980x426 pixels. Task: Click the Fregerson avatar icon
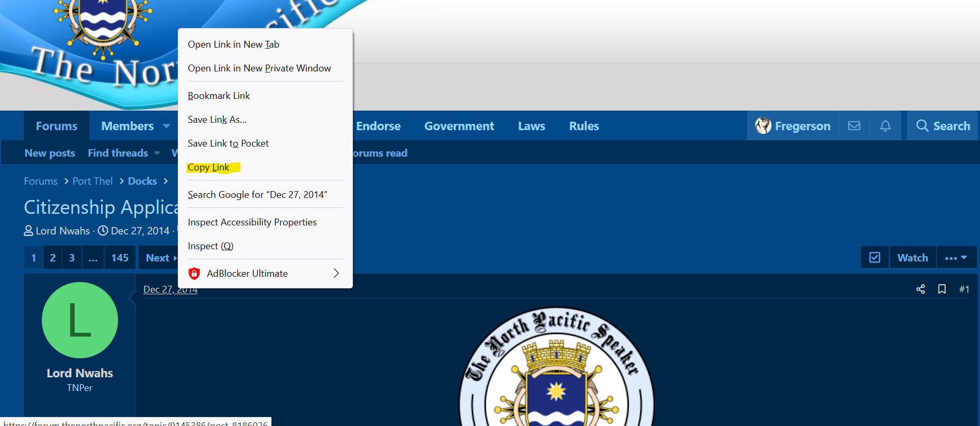coord(763,125)
